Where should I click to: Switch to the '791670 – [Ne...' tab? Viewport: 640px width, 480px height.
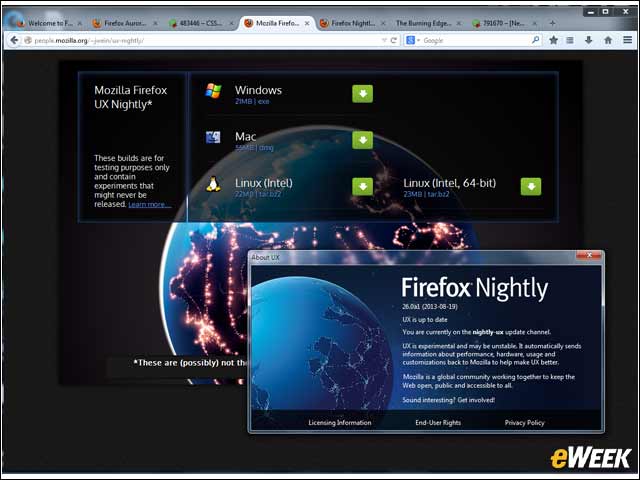click(x=504, y=23)
